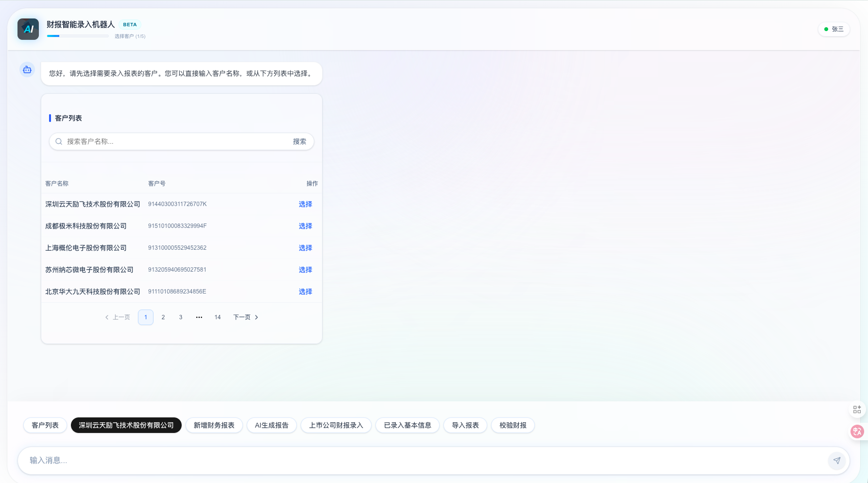Expand the pagination ellipsis for more pages

pyautogui.click(x=199, y=317)
